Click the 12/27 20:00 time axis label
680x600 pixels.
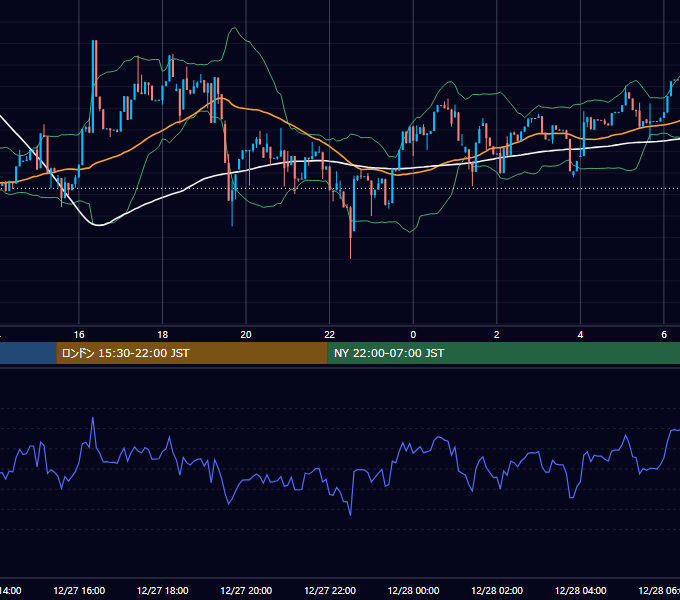(246, 590)
